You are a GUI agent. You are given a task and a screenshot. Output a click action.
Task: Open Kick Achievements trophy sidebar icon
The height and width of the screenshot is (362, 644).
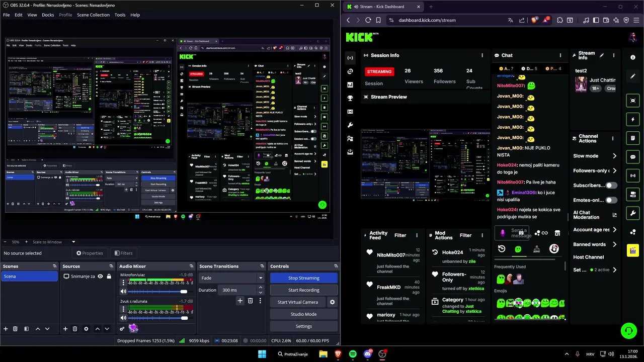coord(350,98)
